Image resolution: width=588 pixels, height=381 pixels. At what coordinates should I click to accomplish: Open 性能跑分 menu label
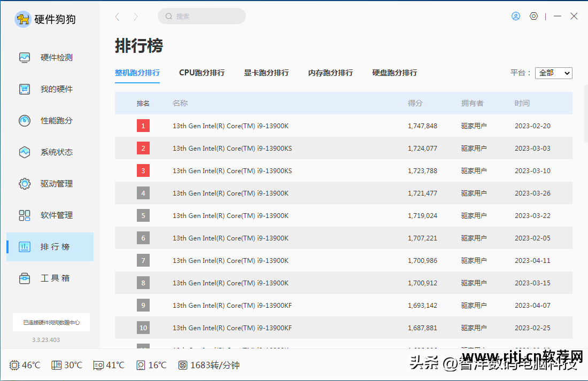57,120
